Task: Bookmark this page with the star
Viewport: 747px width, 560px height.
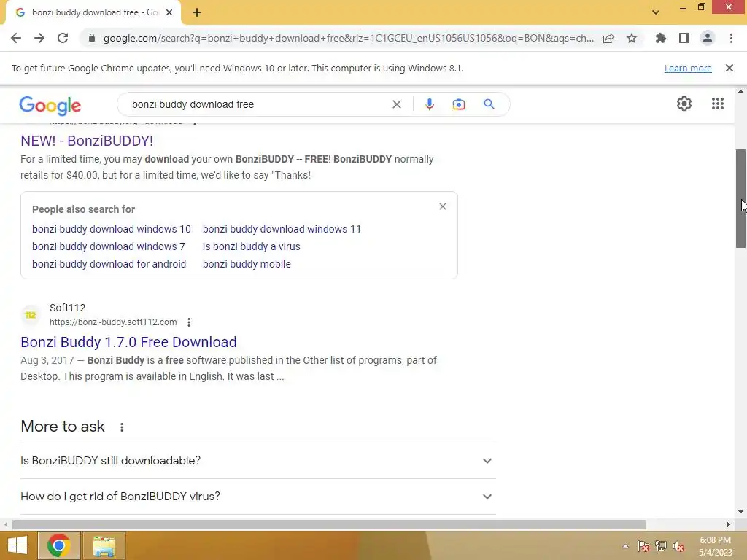Action: 632,38
